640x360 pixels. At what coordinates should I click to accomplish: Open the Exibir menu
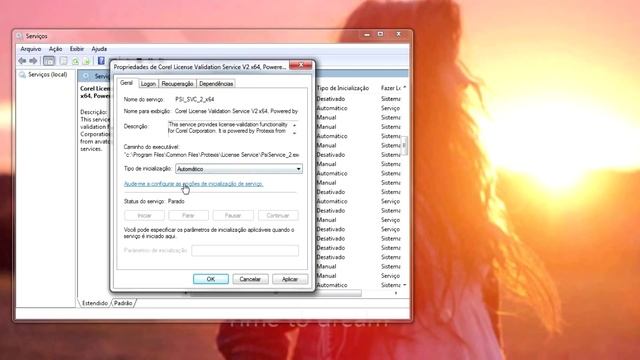point(77,49)
